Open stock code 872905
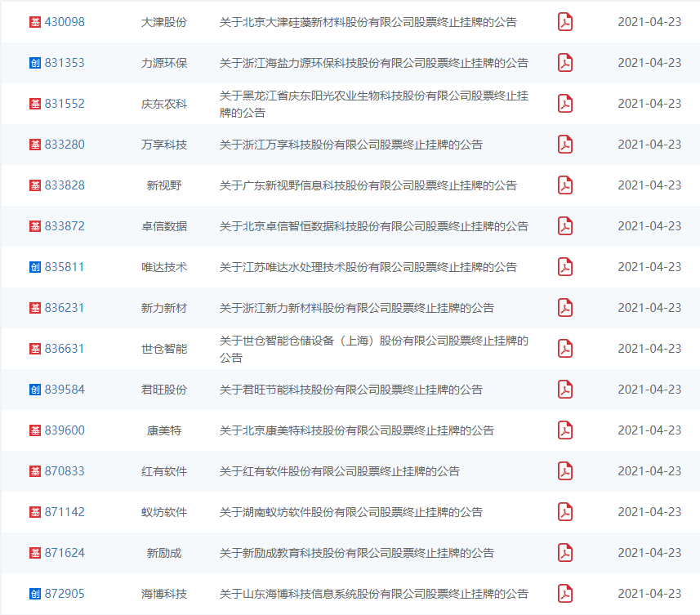 click(65, 594)
